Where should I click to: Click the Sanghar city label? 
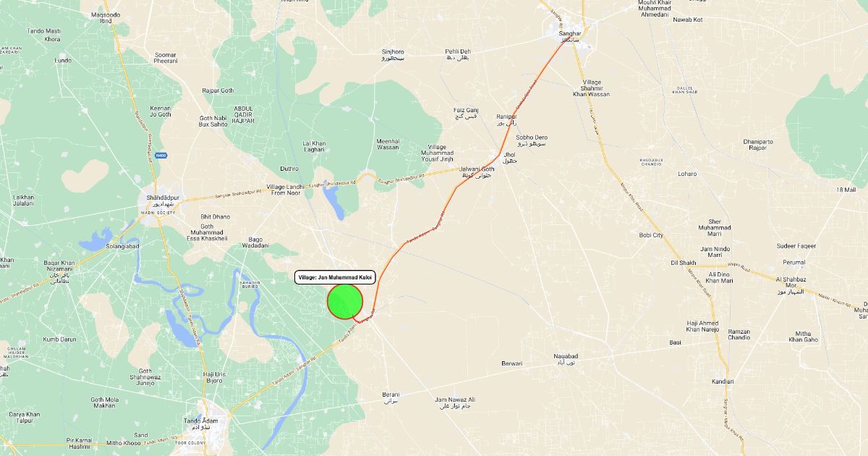[x=569, y=33]
